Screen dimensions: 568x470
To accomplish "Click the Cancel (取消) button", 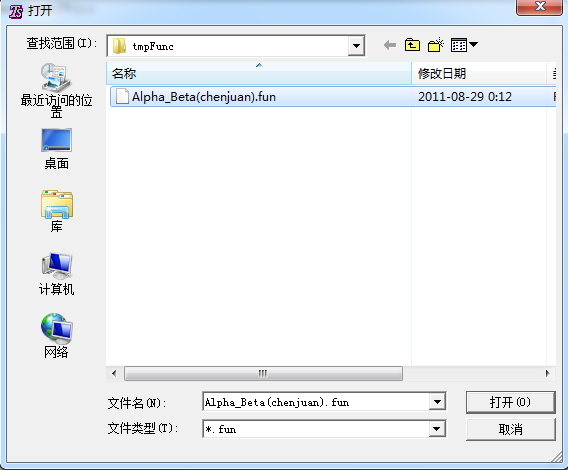I will [x=510, y=429].
